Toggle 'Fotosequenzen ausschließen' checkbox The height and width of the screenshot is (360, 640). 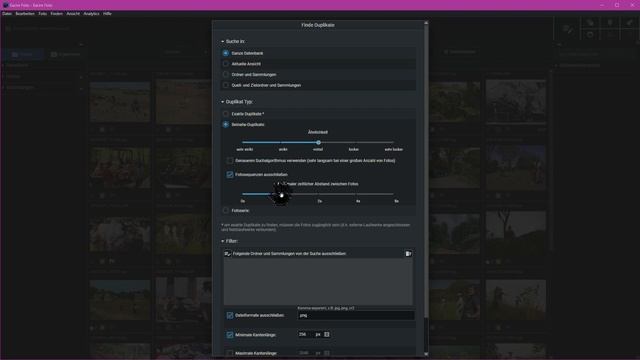(x=230, y=174)
